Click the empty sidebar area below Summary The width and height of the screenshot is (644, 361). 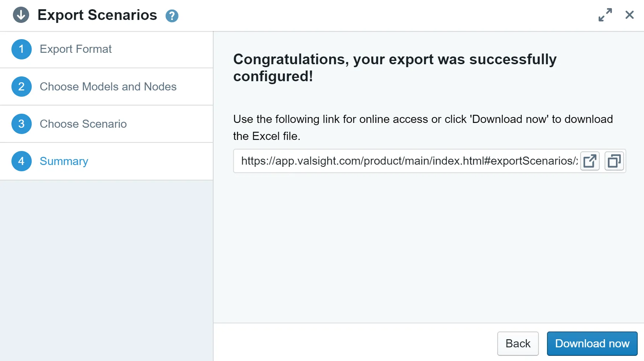coord(107,271)
